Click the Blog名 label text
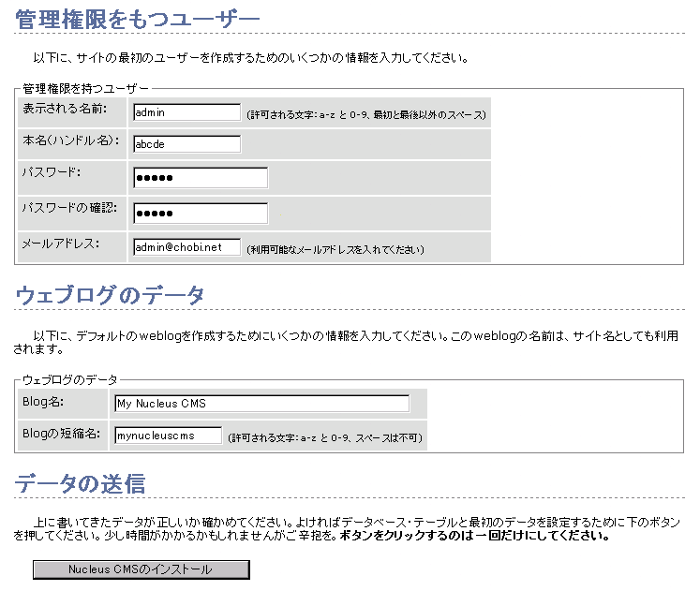Image resolution: width=700 pixels, height=591 pixels. tap(41, 401)
